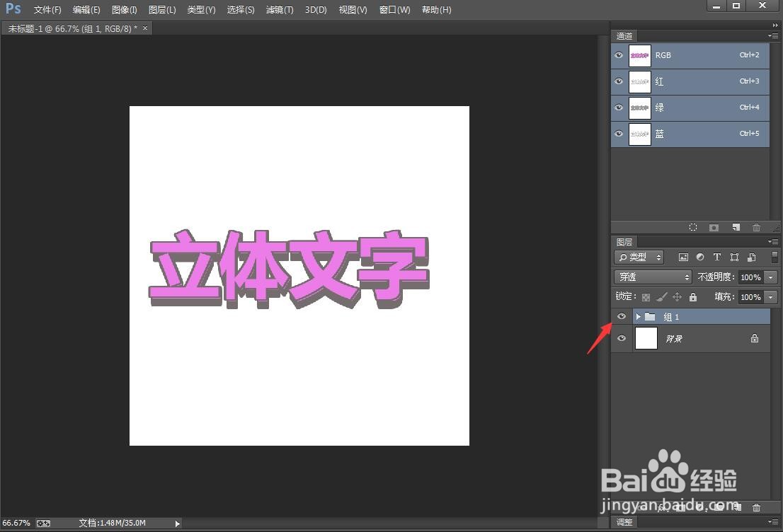Click the lock icon on 背景 layer

[755, 338]
